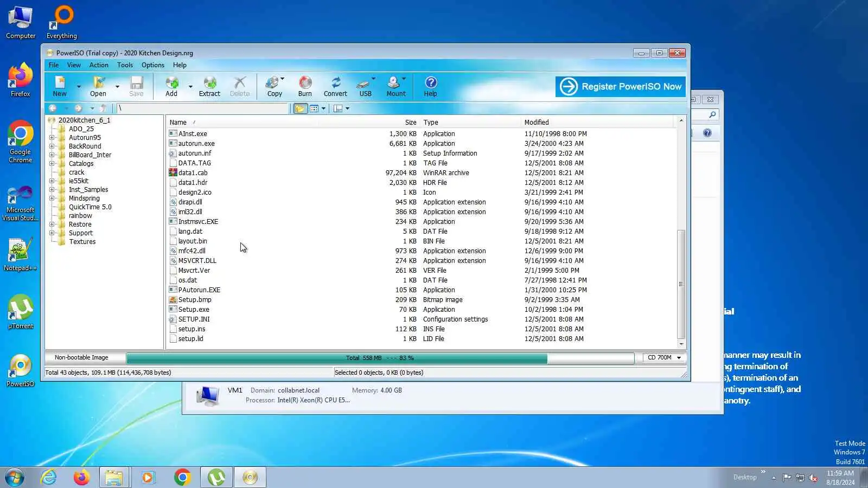Open the Help menu in the menu bar
This screenshot has width=868, height=488.
(180, 65)
